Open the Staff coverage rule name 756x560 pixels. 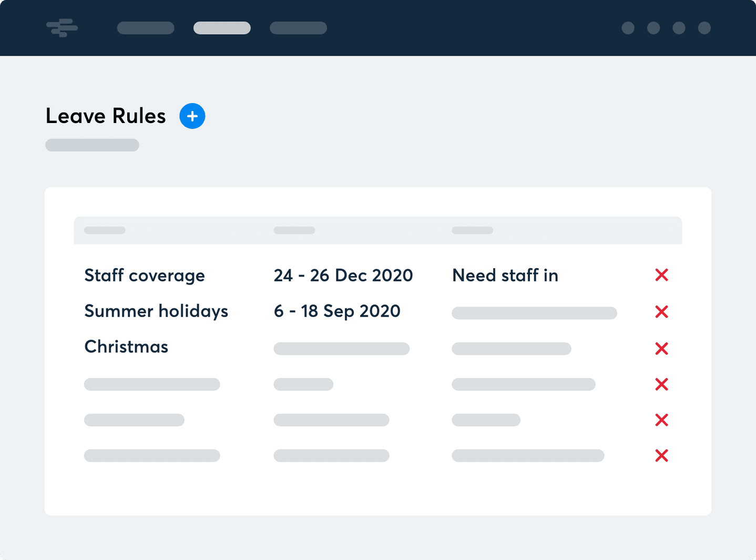(x=145, y=276)
